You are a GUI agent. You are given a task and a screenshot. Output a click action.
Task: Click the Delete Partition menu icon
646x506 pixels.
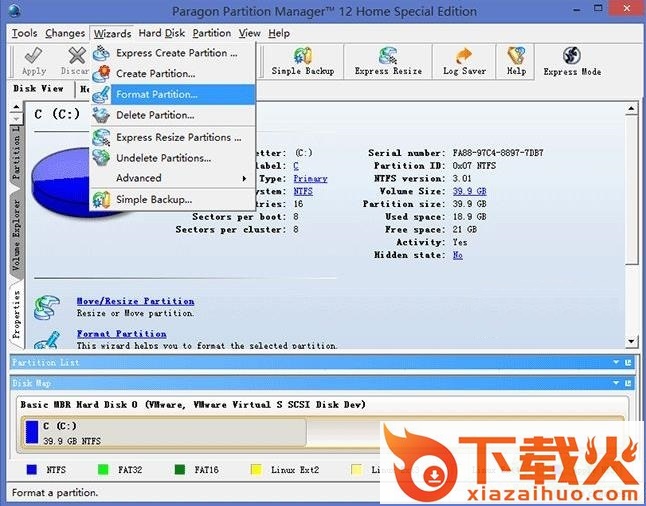point(101,115)
